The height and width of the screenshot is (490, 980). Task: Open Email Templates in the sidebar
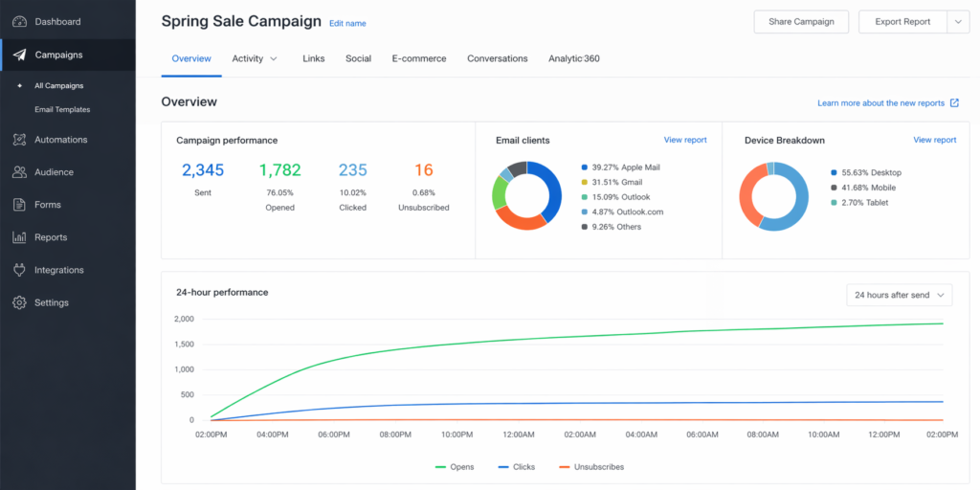click(x=62, y=109)
